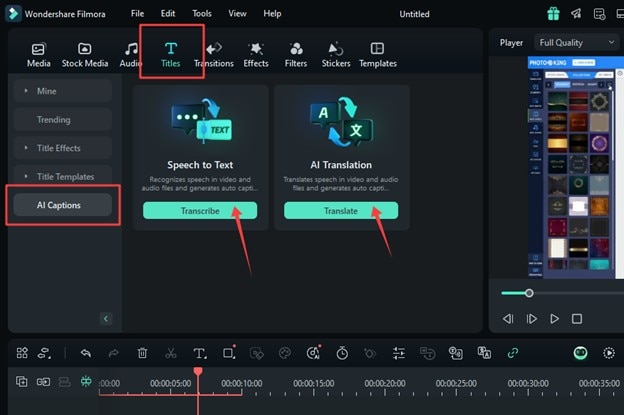Click the ripple select tool icon
This screenshot has height=415, width=624.
[44, 353]
